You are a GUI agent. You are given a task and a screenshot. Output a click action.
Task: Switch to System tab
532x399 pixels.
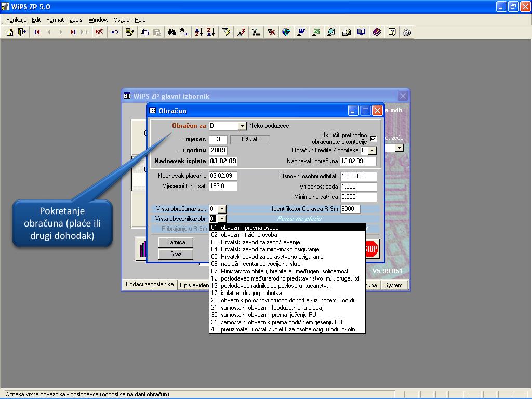(394, 285)
